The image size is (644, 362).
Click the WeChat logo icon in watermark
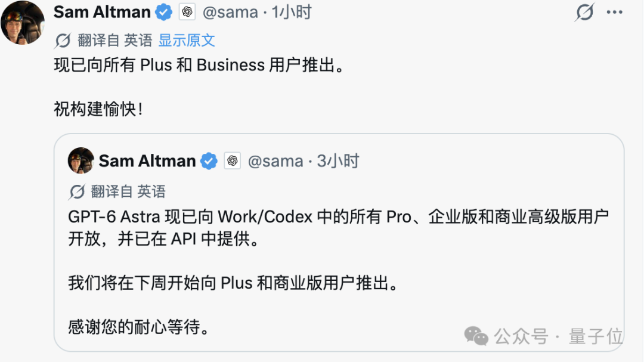pyautogui.click(x=476, y=336)
